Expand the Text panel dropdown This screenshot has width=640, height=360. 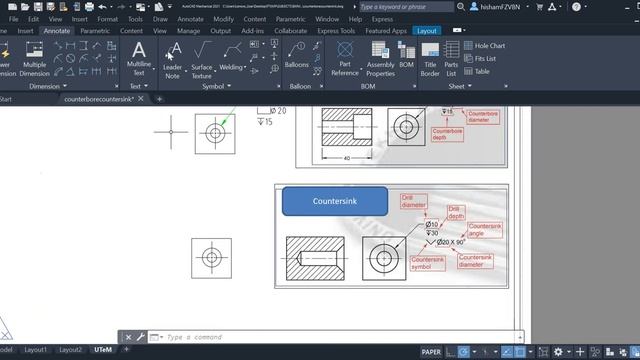pos(139,86)
